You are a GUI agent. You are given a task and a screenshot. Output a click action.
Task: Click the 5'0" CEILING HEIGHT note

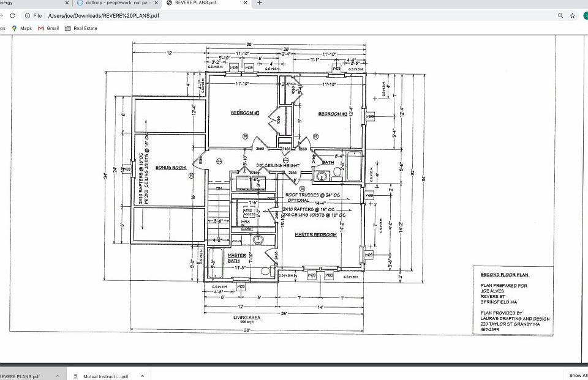(x=278, y=165)
